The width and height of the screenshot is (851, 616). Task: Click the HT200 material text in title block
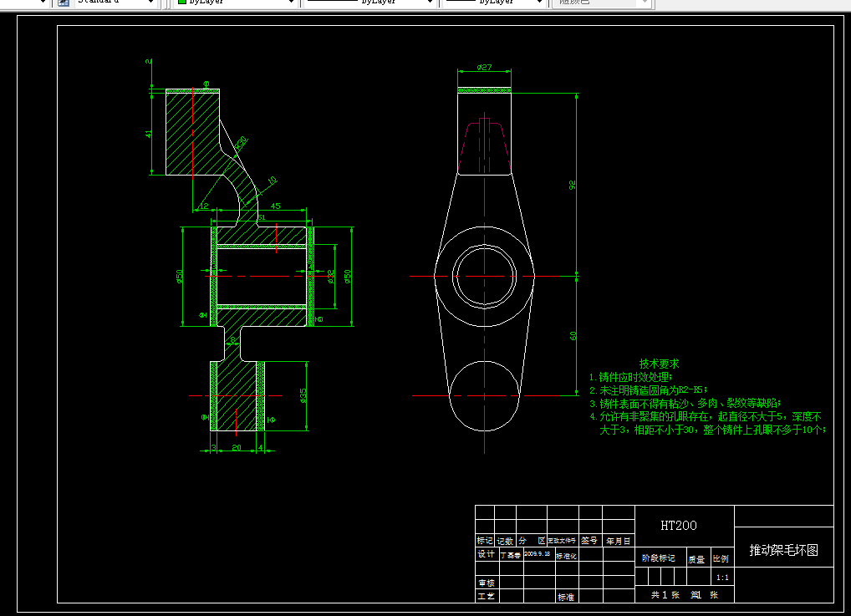tap(679, 526)
